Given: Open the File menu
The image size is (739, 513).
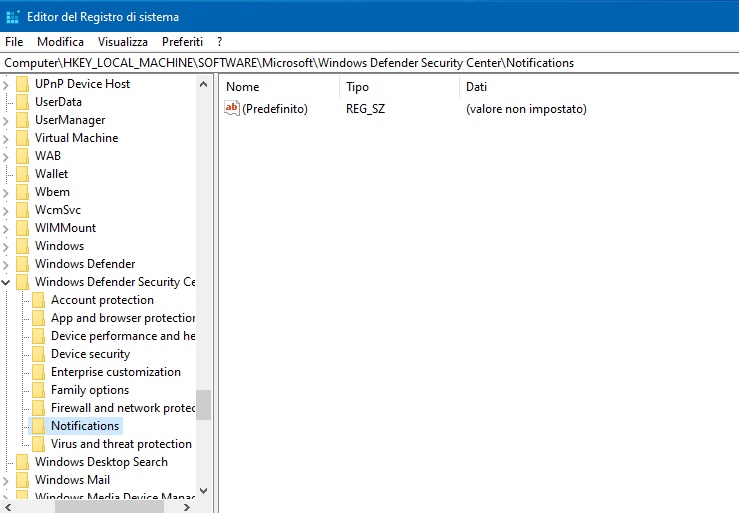Looking at the screenshot, I should [x=14, y=42].
